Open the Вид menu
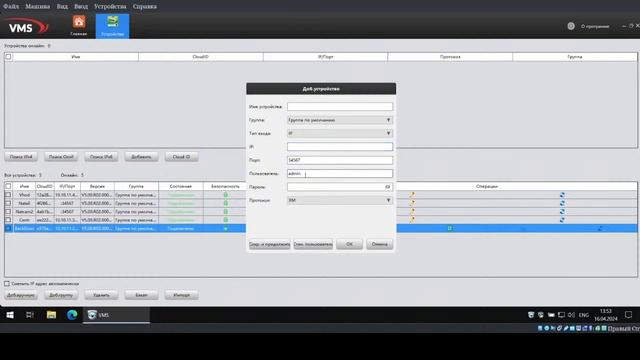640x360 pixels. pos(62,7)
